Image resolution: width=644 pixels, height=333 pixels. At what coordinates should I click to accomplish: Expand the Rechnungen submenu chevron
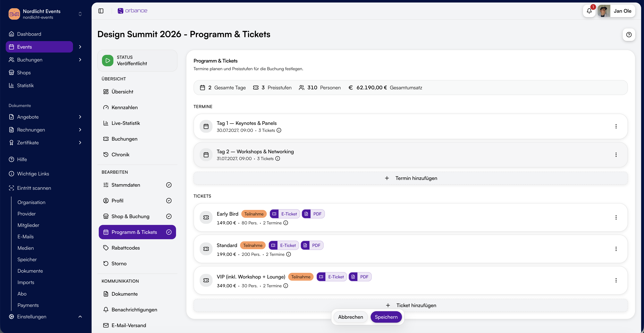coord(80,130)
